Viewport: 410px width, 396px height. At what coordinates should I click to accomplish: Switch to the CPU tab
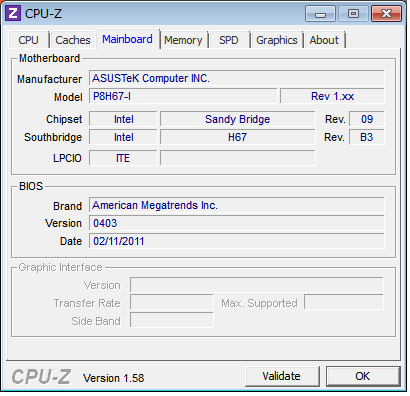point(29,40)
